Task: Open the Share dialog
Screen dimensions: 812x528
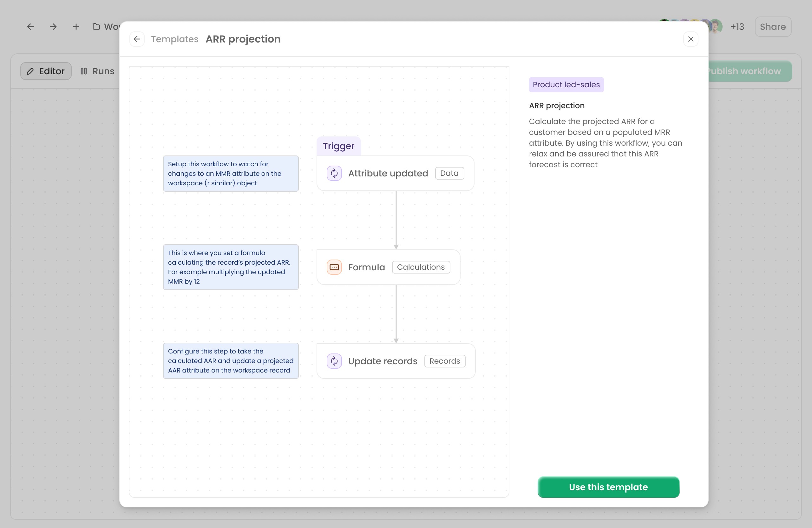Action: pyautogui.click(x=772, y=26)
